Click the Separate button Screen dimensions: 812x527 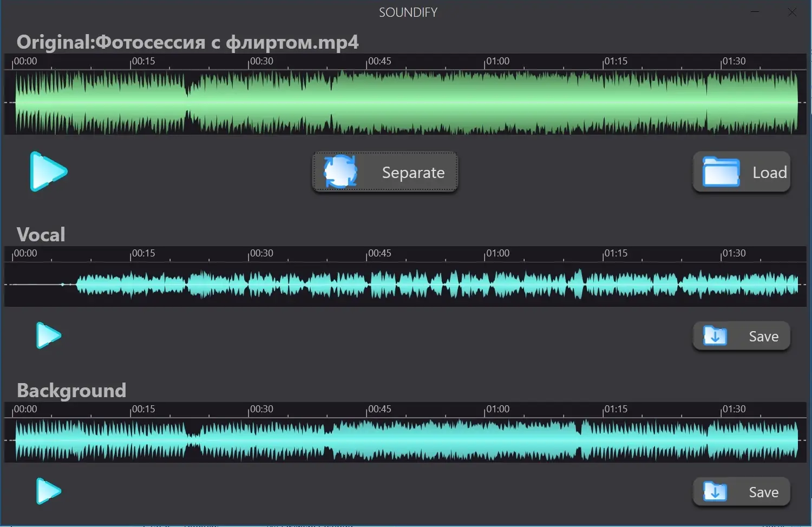coord(385,172)
